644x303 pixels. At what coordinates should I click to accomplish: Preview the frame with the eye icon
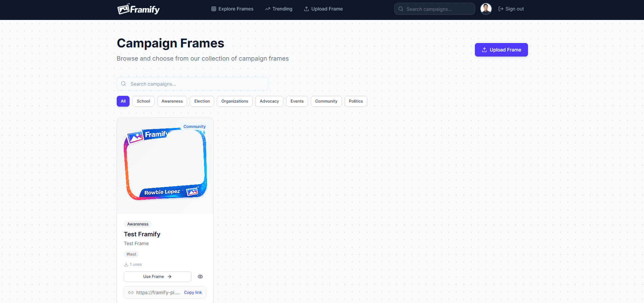pos(200,277)
